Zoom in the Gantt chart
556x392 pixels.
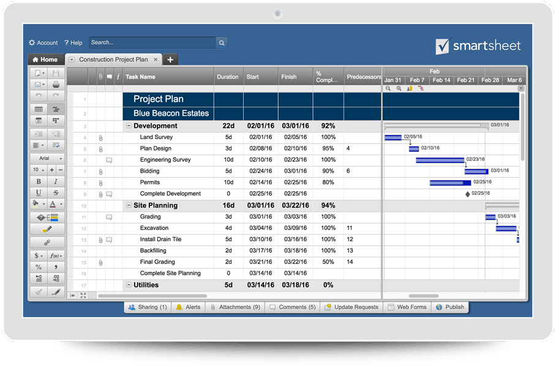coord(399,88)
